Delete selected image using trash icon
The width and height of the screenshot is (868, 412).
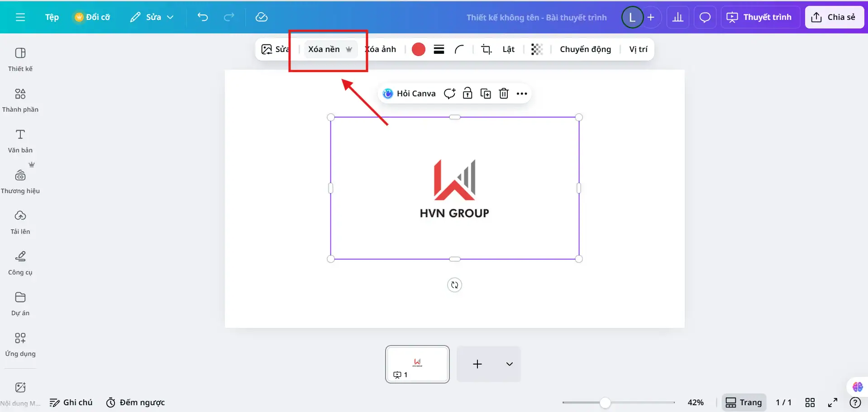coord(504,93)
